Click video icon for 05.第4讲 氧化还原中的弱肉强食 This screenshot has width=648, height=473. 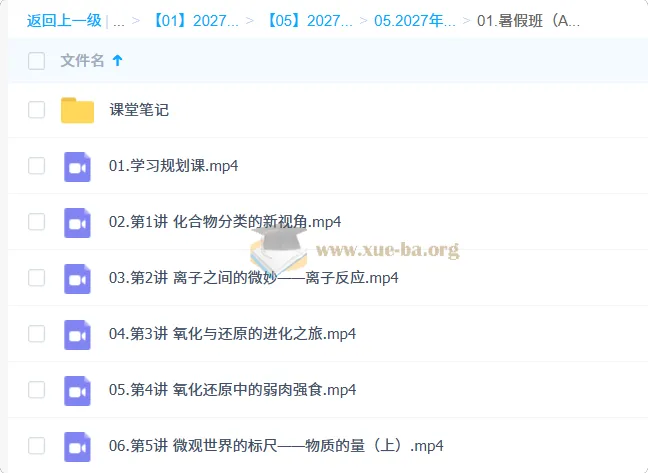tap(77, 390)
